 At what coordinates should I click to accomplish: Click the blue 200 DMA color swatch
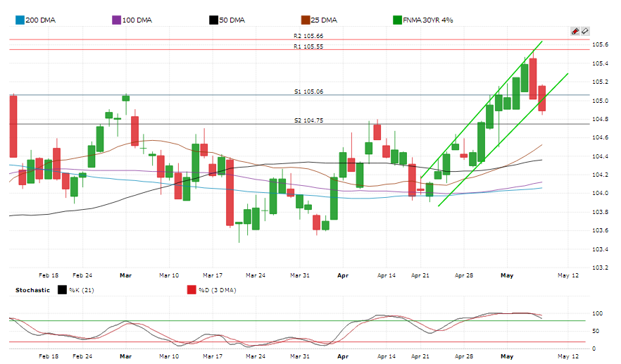pos(19,20)
